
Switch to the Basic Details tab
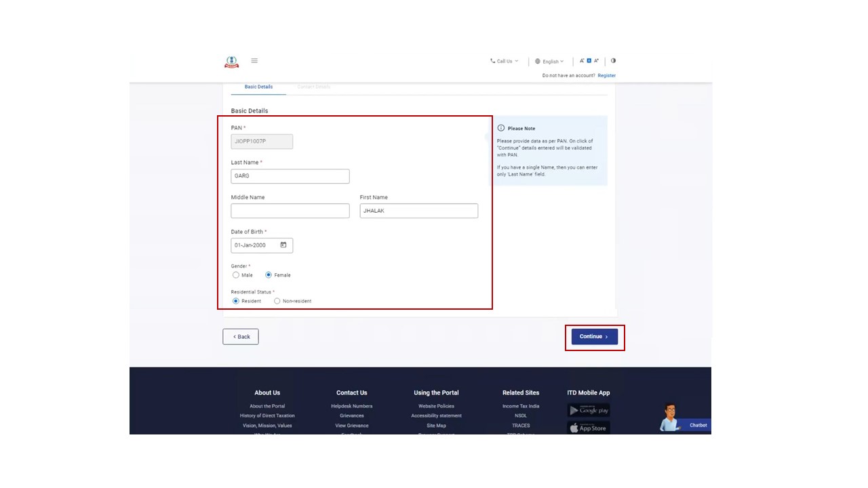pos(258,87)
